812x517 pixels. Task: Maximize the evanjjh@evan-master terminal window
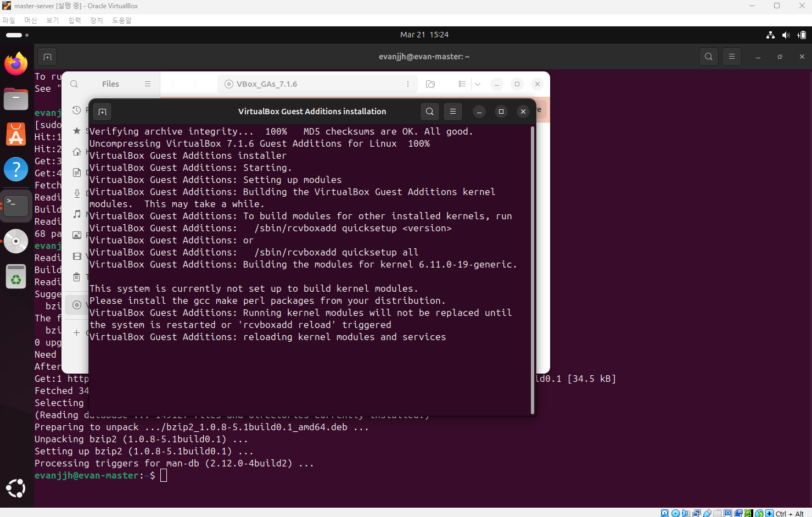coord(780,57)
